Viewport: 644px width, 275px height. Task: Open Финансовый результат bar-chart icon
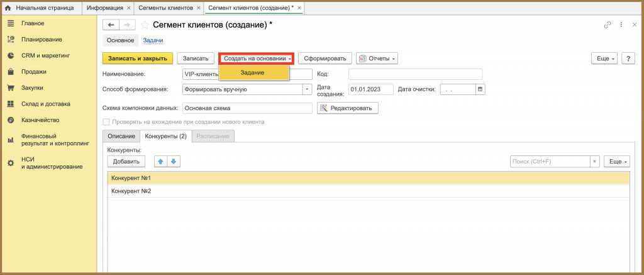point(11,140)
